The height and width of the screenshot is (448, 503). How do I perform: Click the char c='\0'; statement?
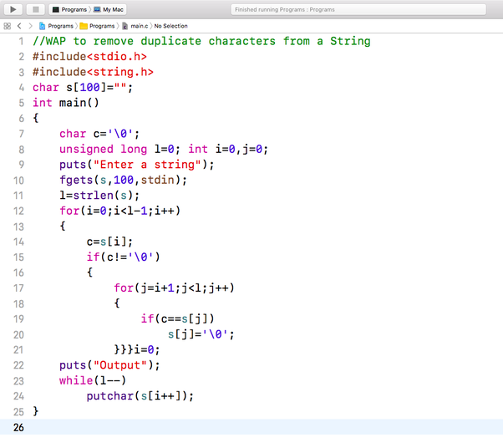(99, 134)
